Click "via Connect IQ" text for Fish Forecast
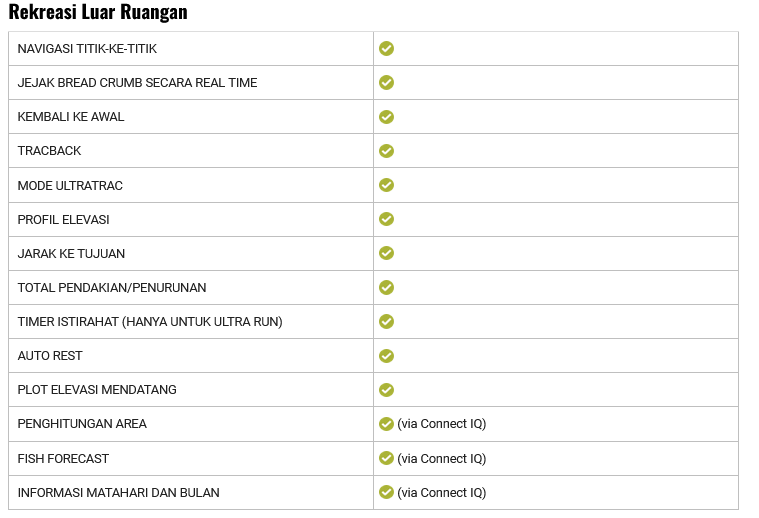Viewport: 759px width, 518px height. [441, 459]
